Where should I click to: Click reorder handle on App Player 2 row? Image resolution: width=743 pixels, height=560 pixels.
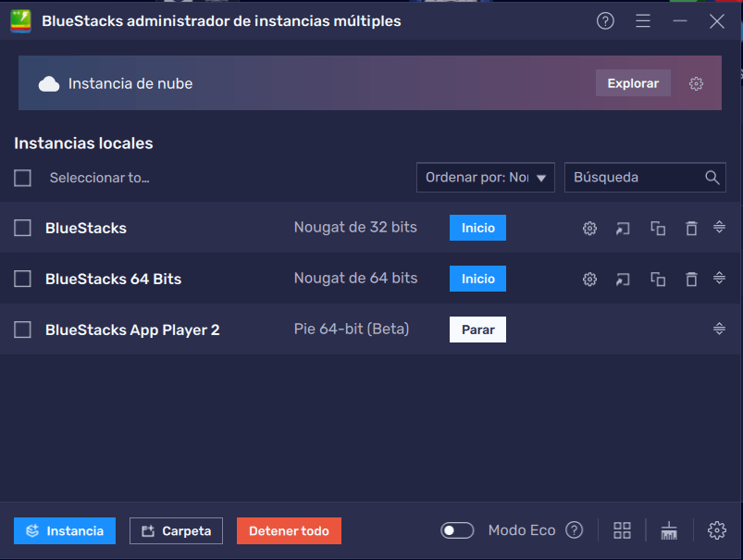click(719, 329)
